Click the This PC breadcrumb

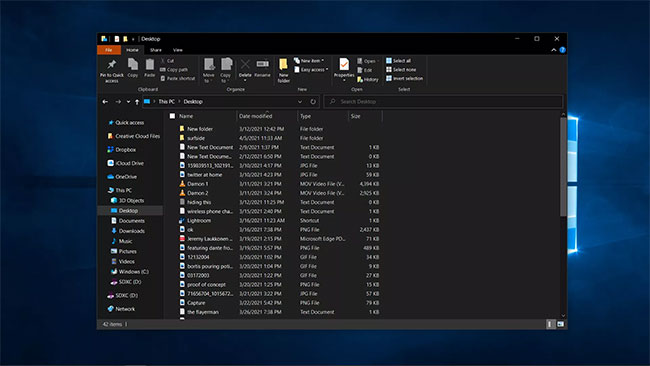[167, 102]
